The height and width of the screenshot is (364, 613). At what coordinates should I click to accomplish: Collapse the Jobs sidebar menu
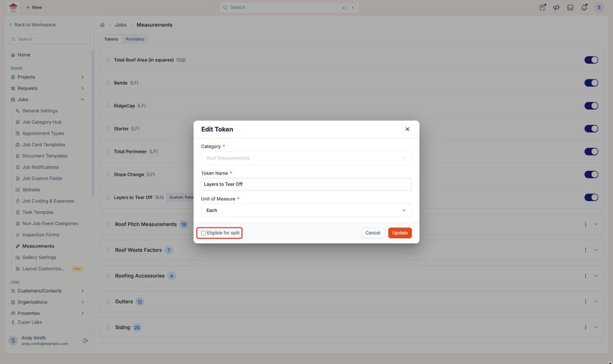[x=82, y=100]
